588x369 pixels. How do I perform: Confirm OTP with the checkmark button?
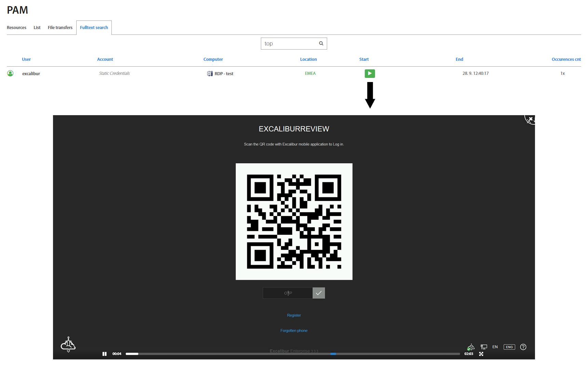click(319, 293)
